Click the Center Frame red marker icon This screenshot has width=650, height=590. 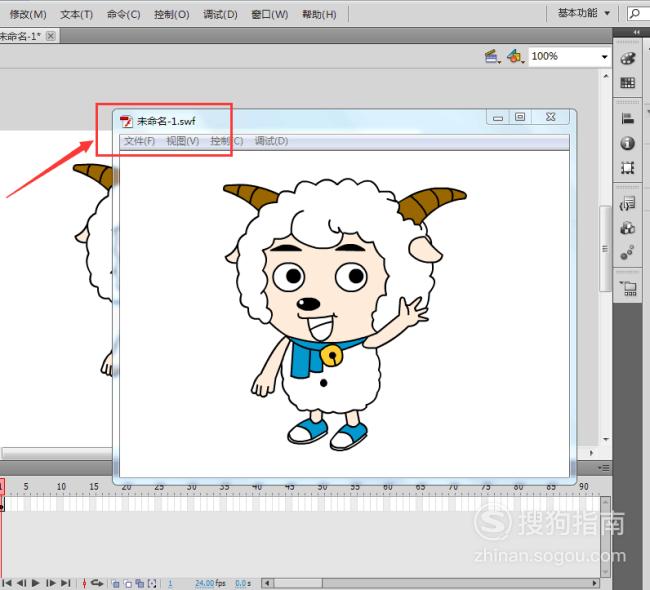click(x=85, y=583)
